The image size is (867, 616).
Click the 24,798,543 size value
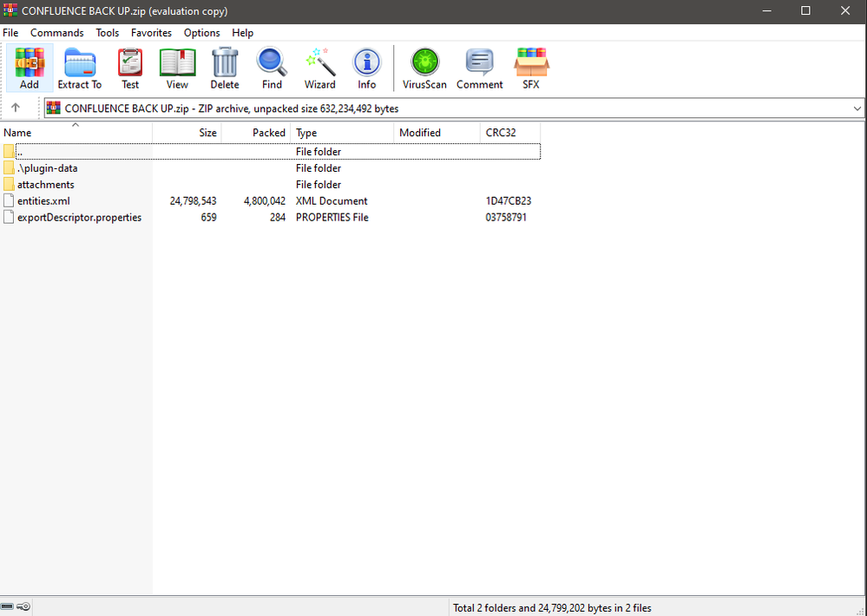pyautogui.click(x=193, y=201)
